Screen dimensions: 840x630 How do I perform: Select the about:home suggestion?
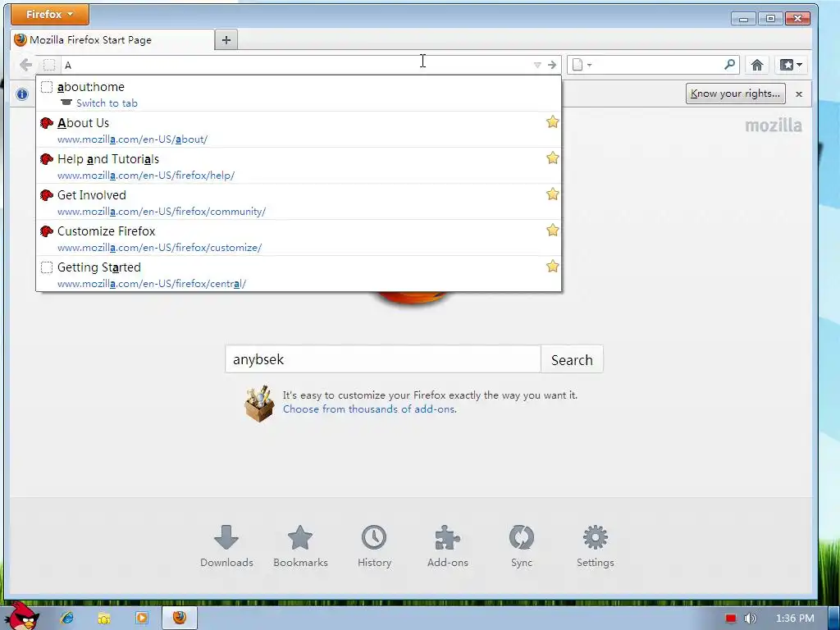click(299, 94)
